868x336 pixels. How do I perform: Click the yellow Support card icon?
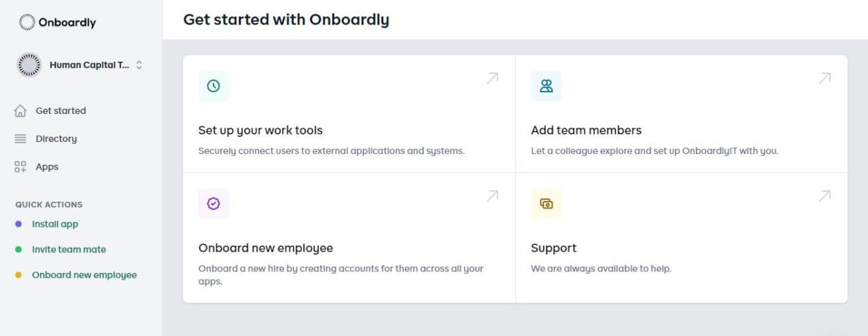(x=546, y=204)
